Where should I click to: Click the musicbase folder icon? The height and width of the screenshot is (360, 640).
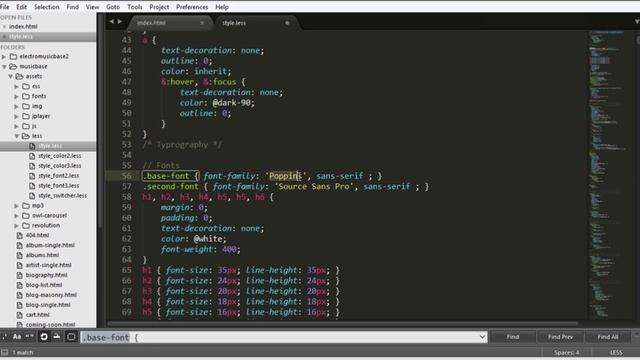pos(13,66)
